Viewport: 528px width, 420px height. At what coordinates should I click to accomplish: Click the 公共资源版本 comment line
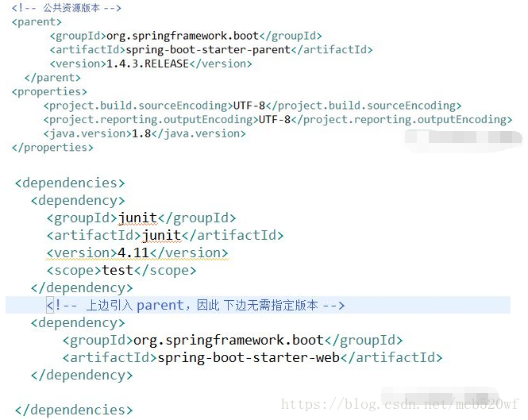click(x=67, y=8)
